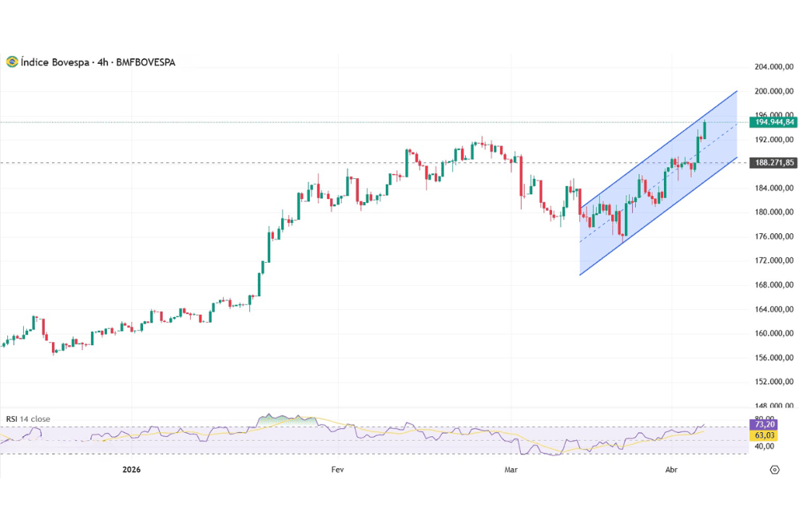799x532 pixels.
Task: Click the Mar label on time axis
Action: 511,470
